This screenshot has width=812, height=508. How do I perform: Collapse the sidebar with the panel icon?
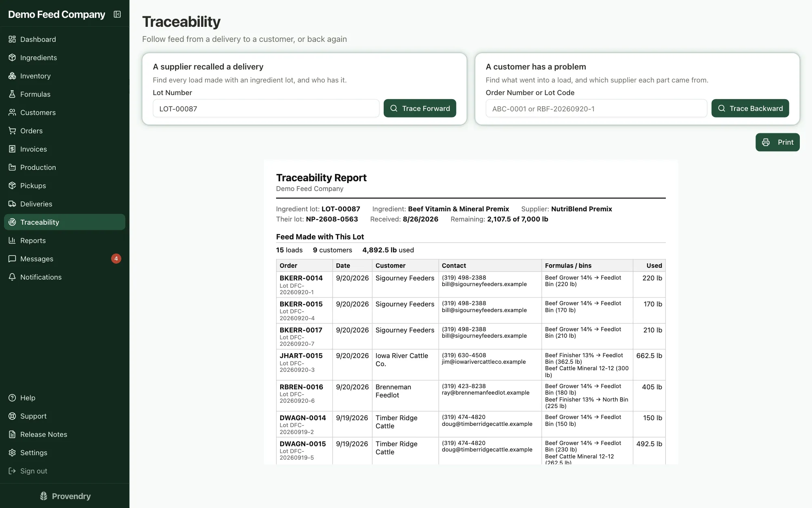[x=117, y=14]
